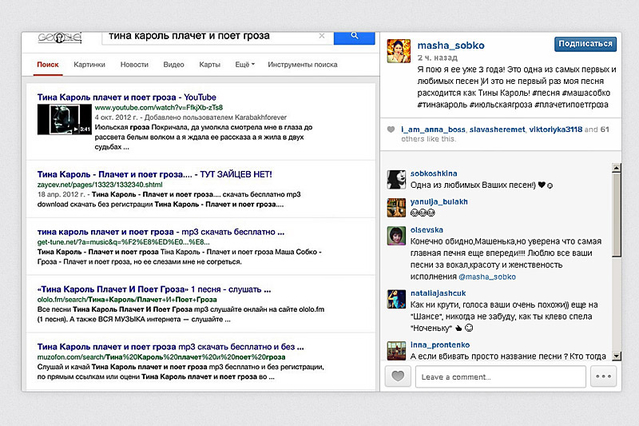
Task: Open the muzofon mp3 скачать бесплатно и без result
Action: click(x=170, y=347)
